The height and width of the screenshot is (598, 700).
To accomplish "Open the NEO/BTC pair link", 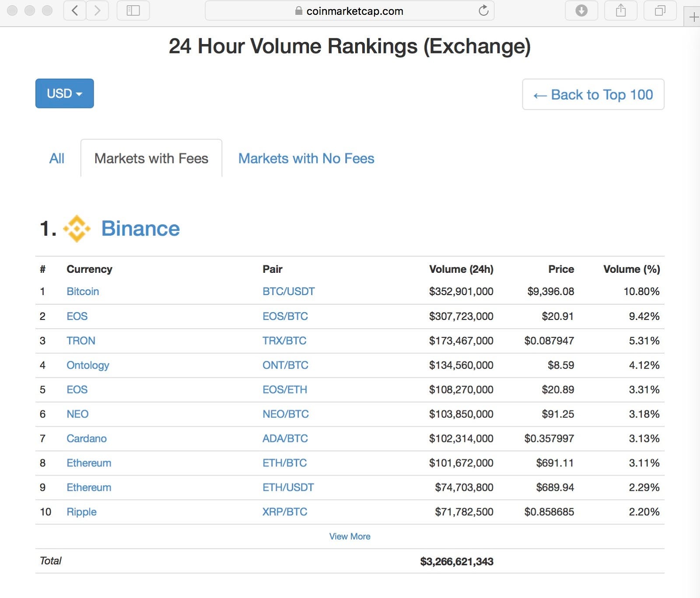I will pos(286,414).
